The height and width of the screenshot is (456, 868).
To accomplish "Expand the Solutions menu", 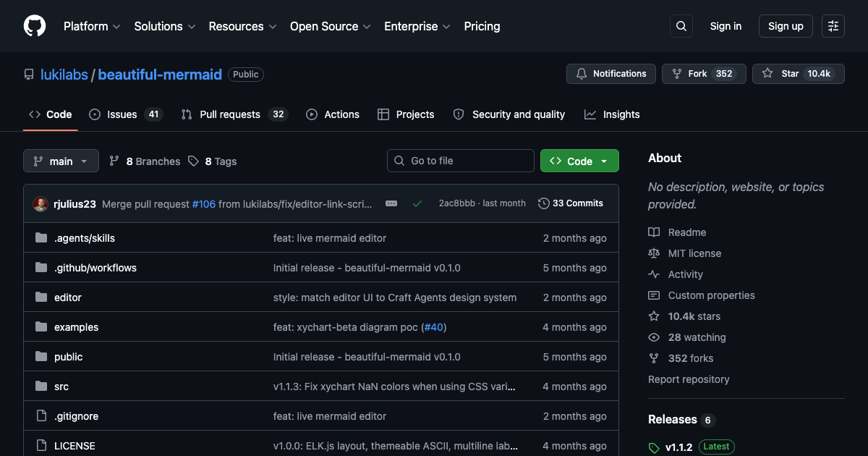I will (165, 26).
